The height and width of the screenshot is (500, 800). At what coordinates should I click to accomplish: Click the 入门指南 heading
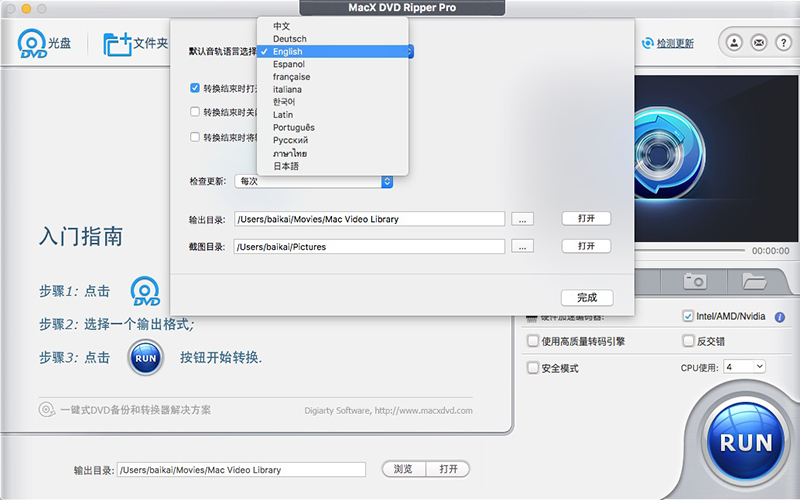81,237
